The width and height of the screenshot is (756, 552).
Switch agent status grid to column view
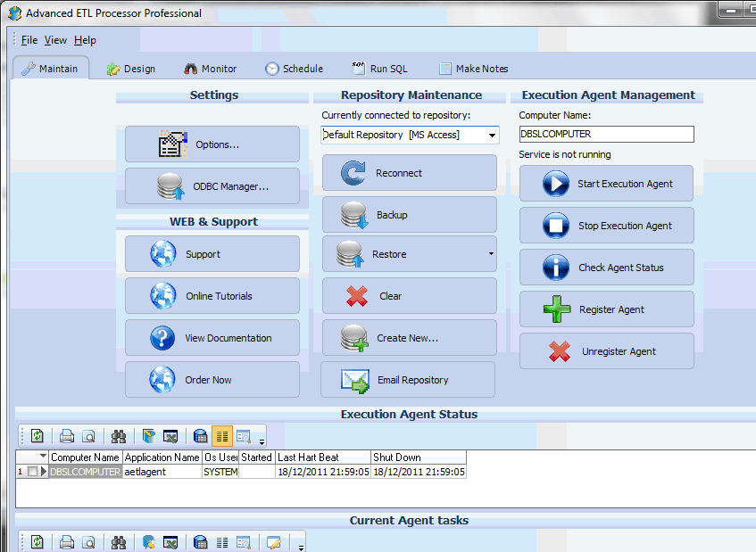(x=222, y=435)
